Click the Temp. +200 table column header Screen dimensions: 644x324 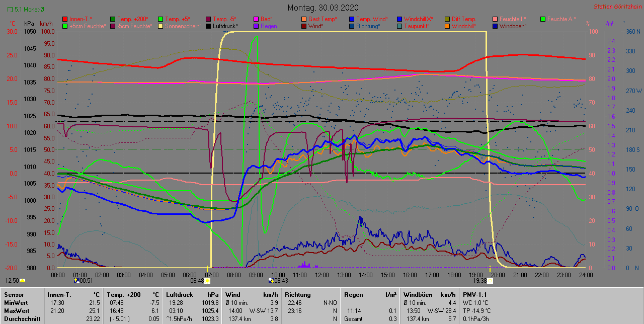(124, 294)
